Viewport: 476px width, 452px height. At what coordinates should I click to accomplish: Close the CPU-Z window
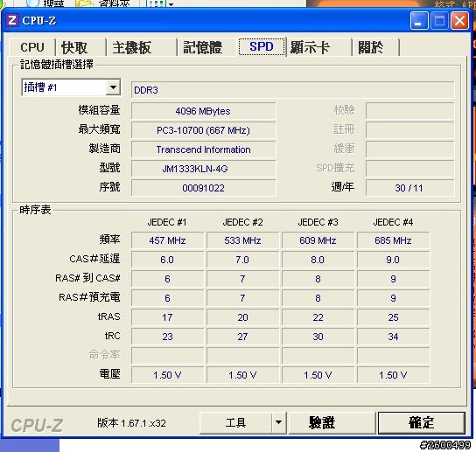click(x=459, y=21)
